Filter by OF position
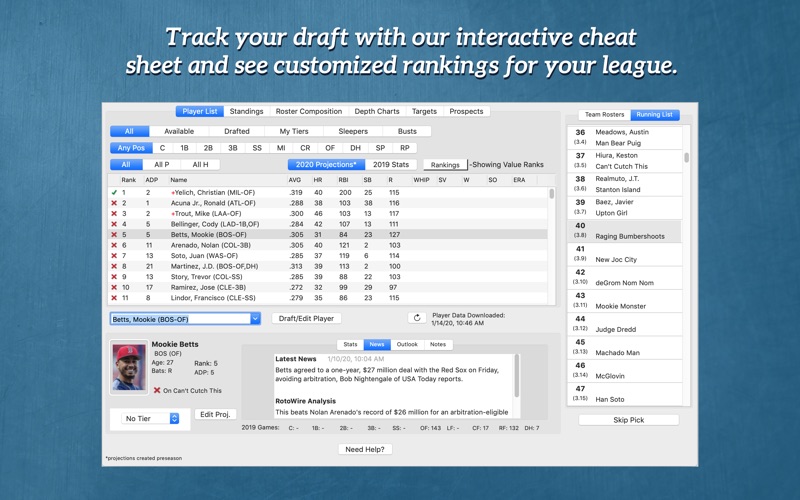The height and width of the screenshot is (500, 800). pyautogui.click(x=330, y=148)
